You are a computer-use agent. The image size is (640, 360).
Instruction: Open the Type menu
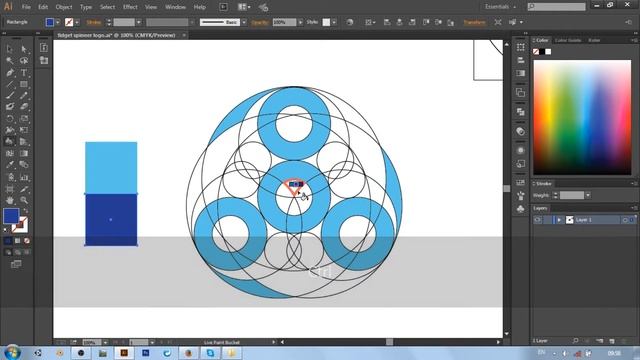[x=86, y=7]
